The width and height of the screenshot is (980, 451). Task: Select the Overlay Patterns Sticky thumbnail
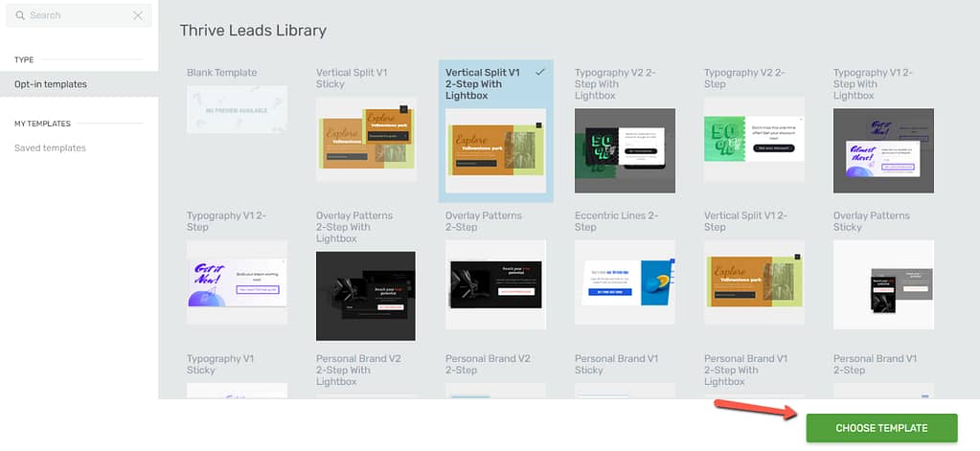(x=884, y=284)
